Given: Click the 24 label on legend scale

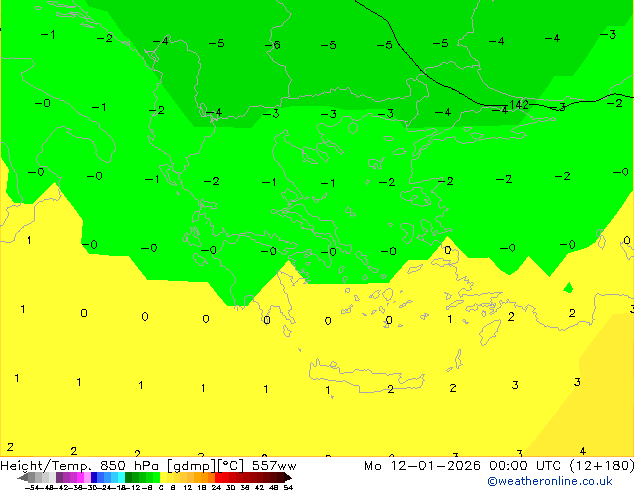Looking at the screenshot, I should [x=216, y=487].
